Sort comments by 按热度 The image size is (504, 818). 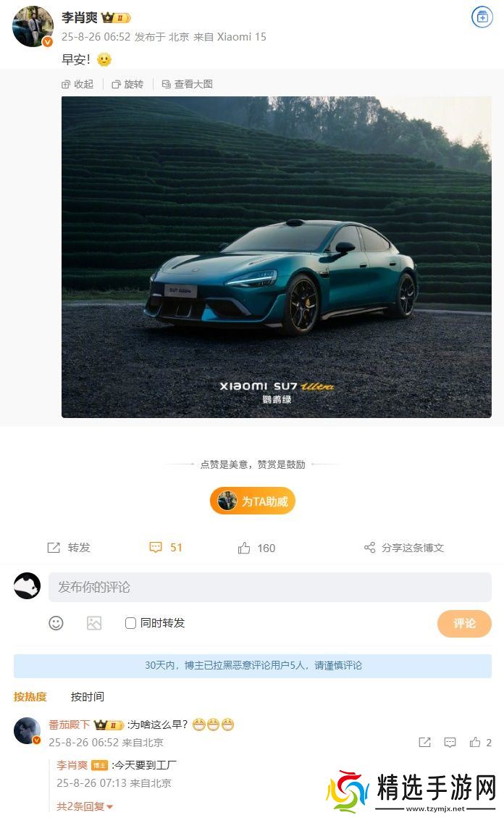pyautogui.click(x=30, y=696)
